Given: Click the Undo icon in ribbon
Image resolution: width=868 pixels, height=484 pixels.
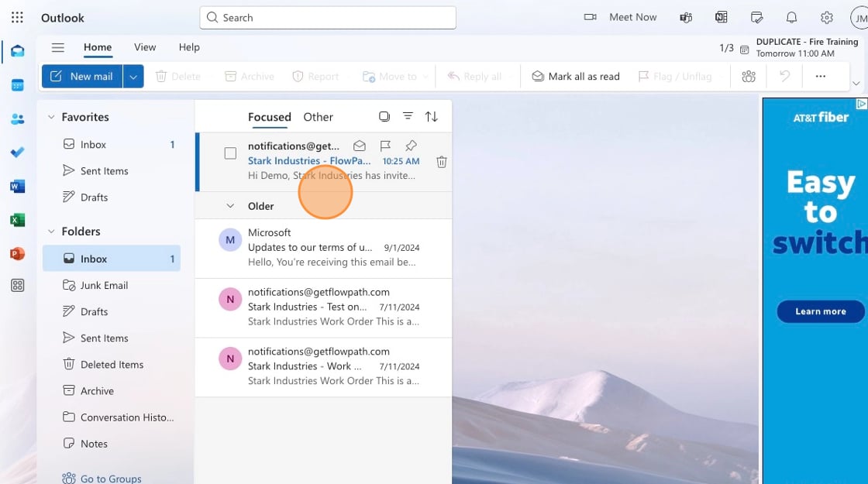Looking at the screenshot, I should coord(784,77).
